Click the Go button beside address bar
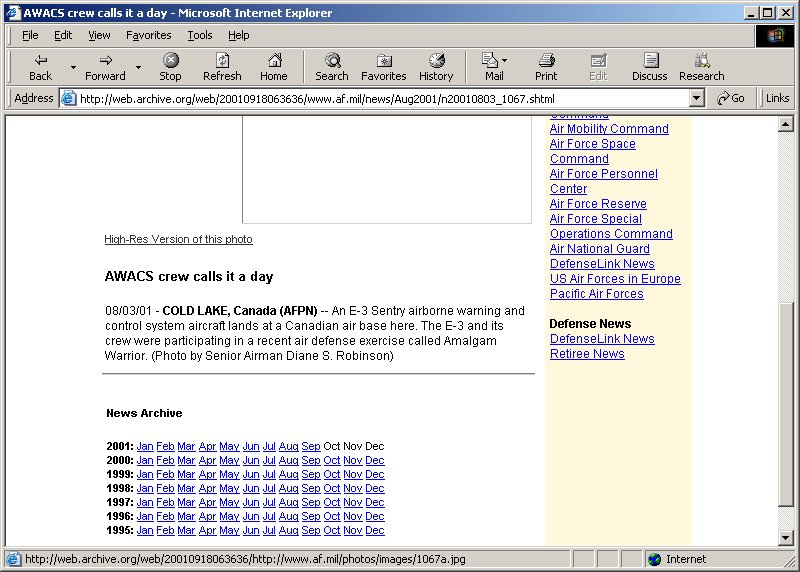 (732, 98)
